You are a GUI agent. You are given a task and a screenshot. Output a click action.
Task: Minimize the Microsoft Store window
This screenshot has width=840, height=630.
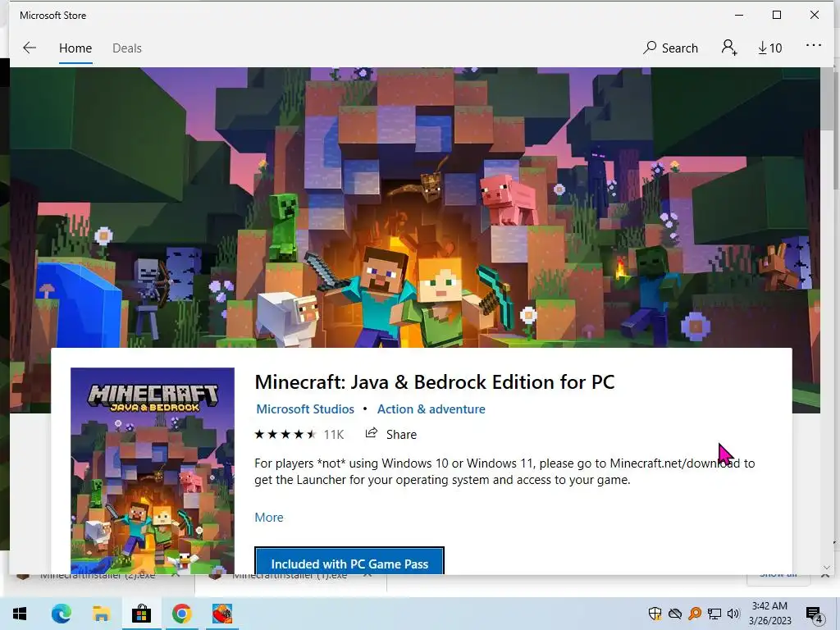(x=739, y=15)
